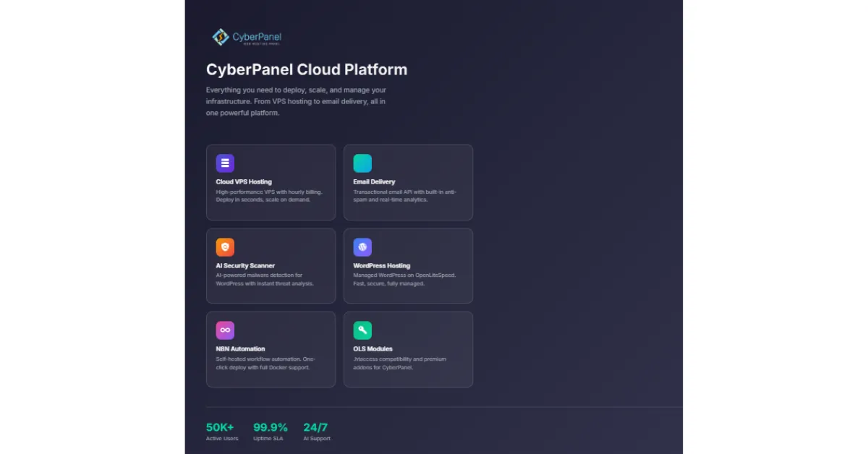
Task: Click "Transactional email API" description text
Action: point(405,196)
